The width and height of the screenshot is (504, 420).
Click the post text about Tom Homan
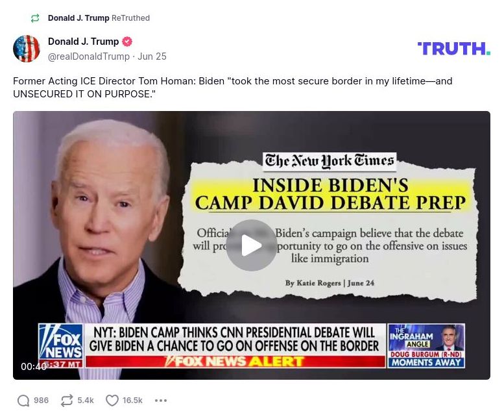pyautogui.click(x=233, y=88)
